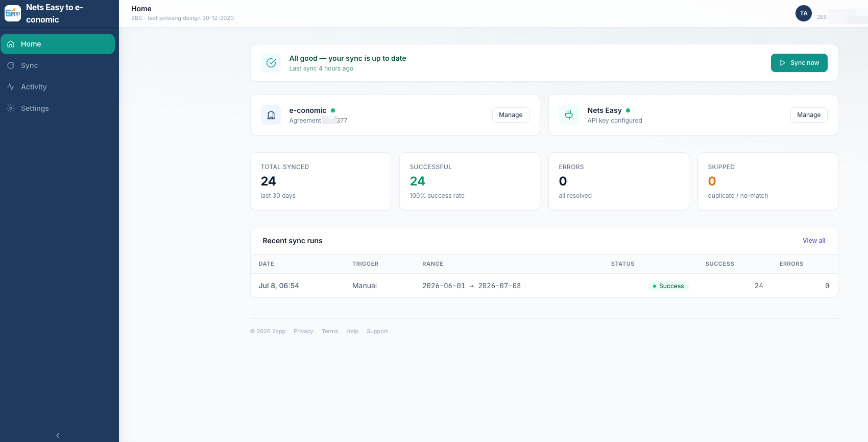The width and height of the screenshot is (868, 442).
Task: Select the 'Jul 8, 06:54' date cell
Action: [279, 286]
